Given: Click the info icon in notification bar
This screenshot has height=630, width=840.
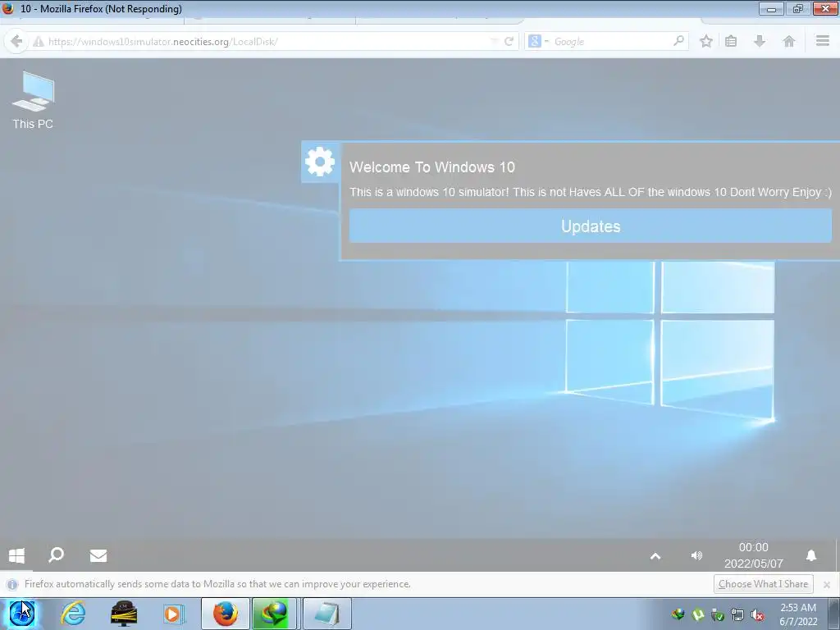Looking at the screenshot, I should tap(12, 584).
